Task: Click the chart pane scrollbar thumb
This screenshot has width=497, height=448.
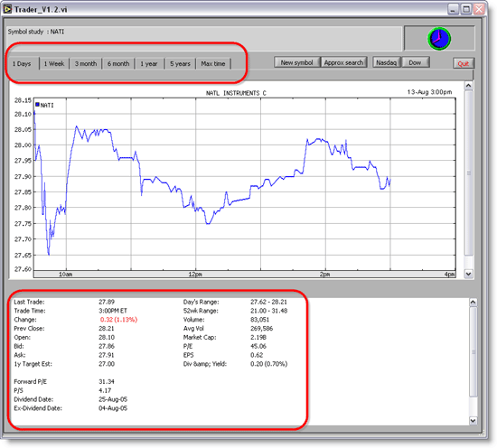Action: (x=468, y=173)
